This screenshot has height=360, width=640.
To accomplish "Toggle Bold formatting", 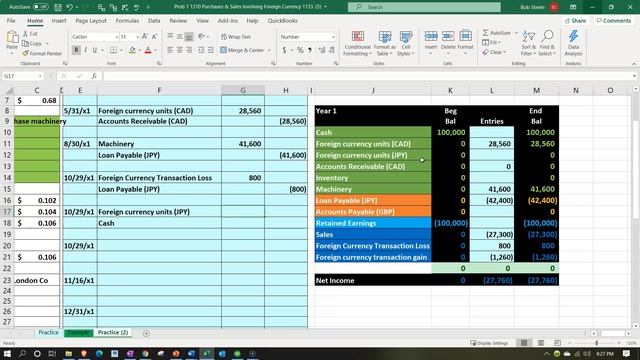I will coord(76,50).
